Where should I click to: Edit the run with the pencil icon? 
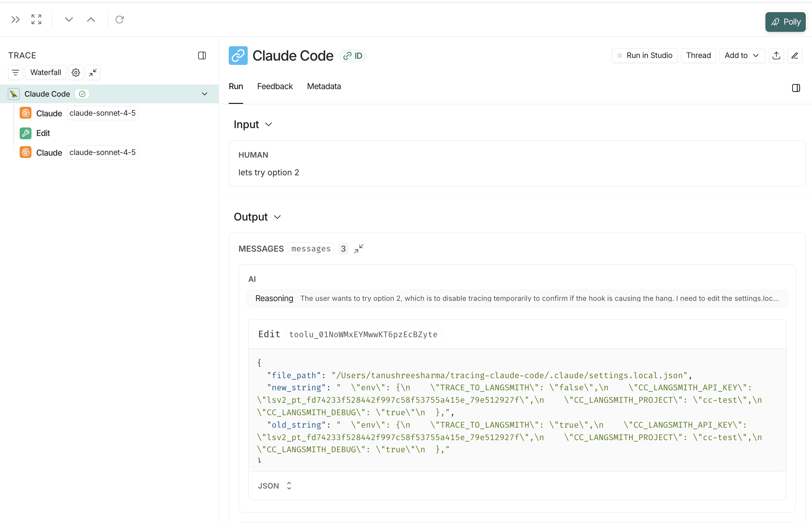795,55
